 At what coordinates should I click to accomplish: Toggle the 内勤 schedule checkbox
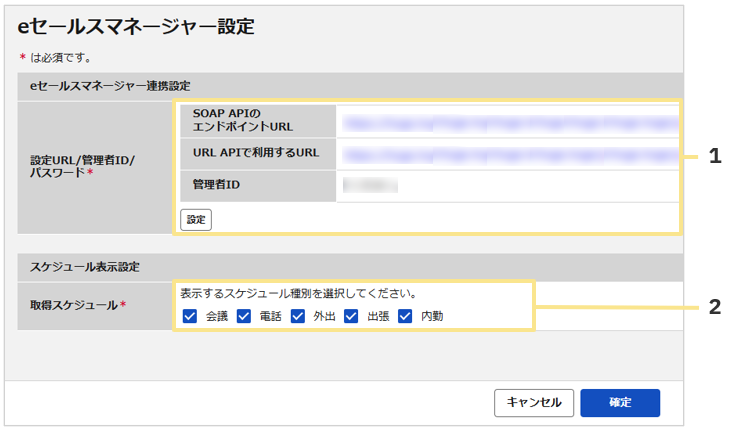(405, 316)
